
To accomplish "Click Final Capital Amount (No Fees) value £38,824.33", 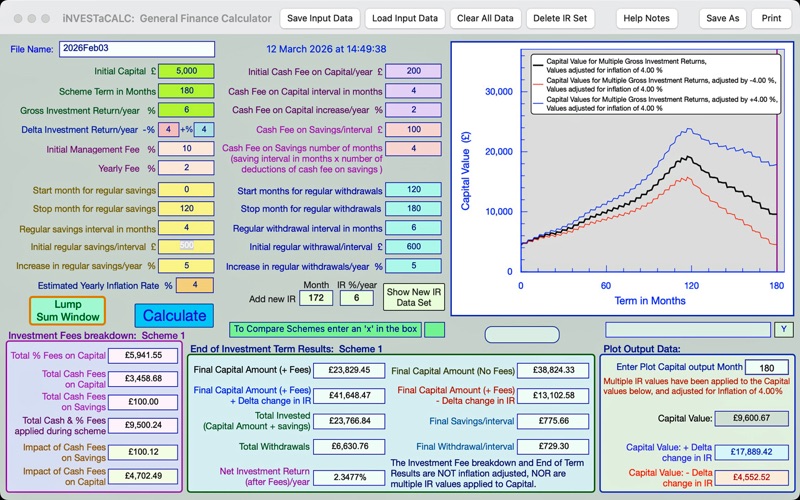I will [553, 371].
